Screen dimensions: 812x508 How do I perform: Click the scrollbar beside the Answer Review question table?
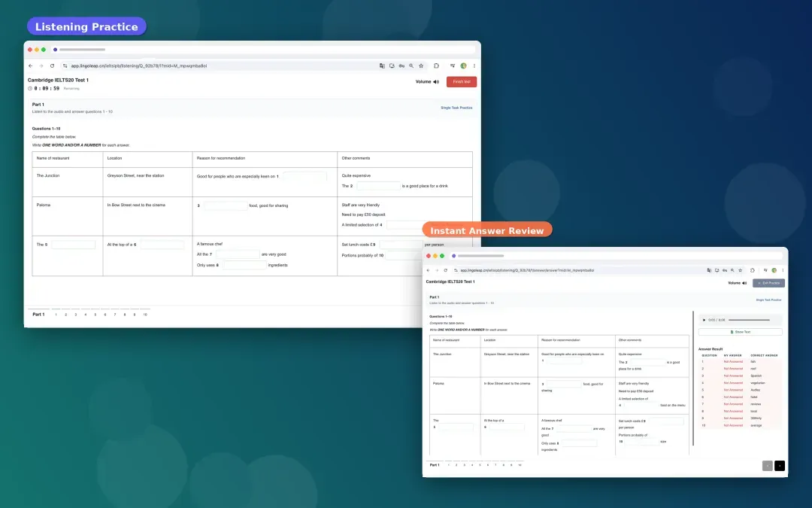tap(693, 379)
